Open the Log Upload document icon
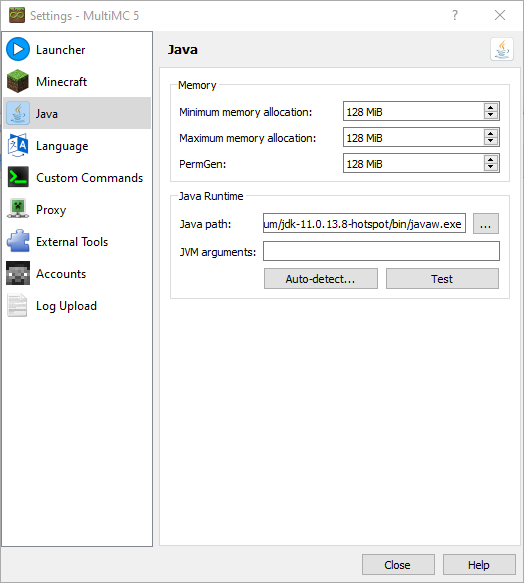Image resolution: width=524 pixels, height=583 pixels. [18, 305]
